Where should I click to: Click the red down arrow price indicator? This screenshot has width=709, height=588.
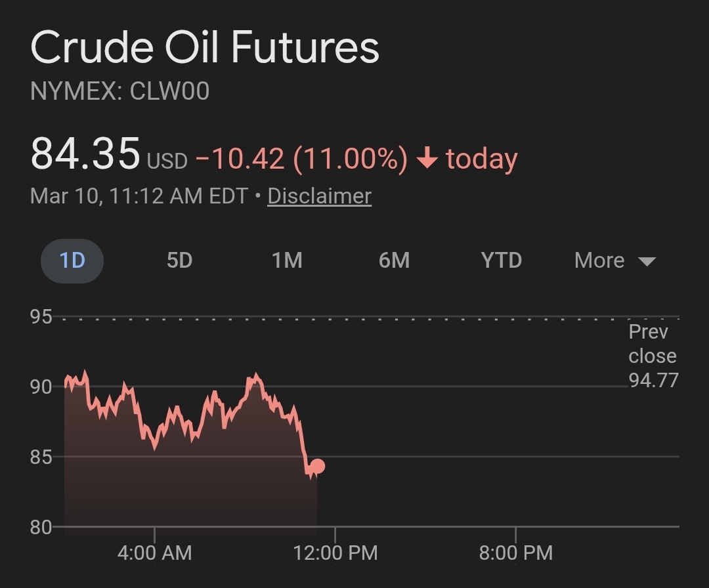pos(427,159)
